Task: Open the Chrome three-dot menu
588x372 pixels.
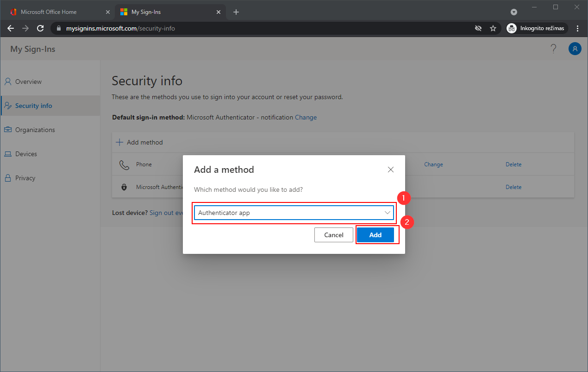Action: [x=578, y=28]
